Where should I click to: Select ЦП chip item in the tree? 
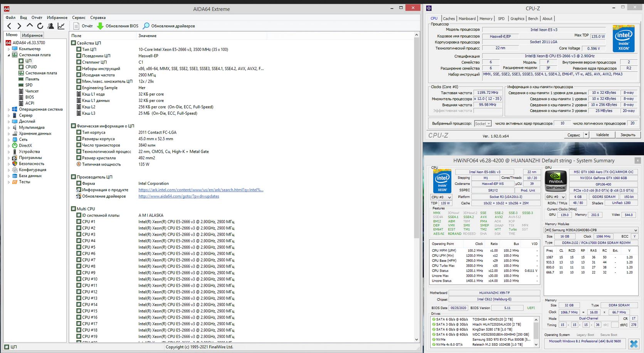pyautogui.click(x=25, y=61)
